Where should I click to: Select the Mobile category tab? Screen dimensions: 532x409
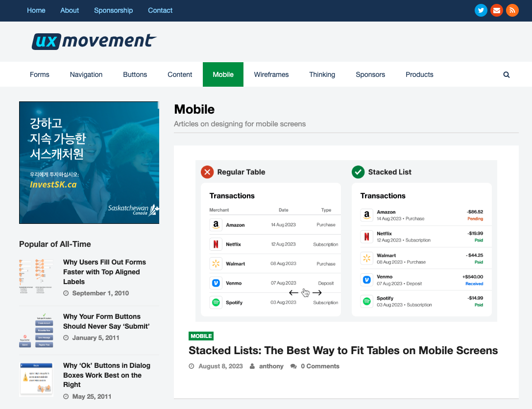pyautogui.click(x=223, y=74)
